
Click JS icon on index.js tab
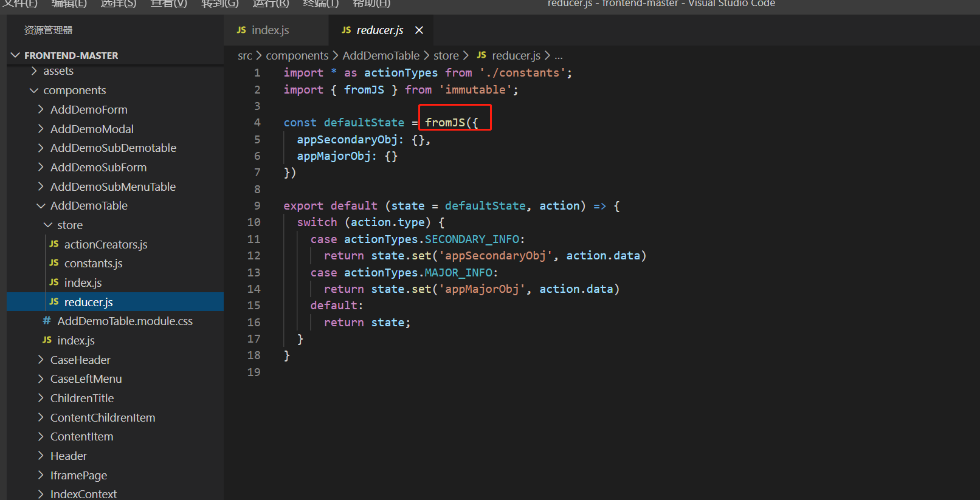(x=241, y=30)
